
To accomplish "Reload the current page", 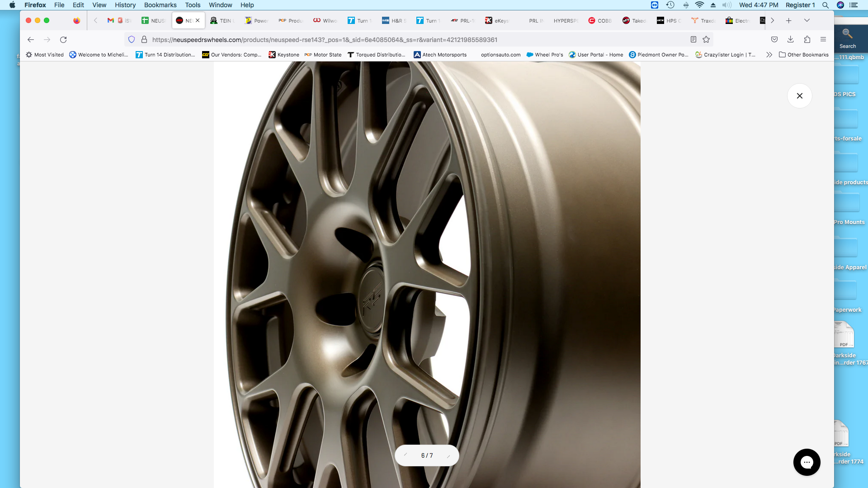I will pyautogui.click(x=63, y=40).
